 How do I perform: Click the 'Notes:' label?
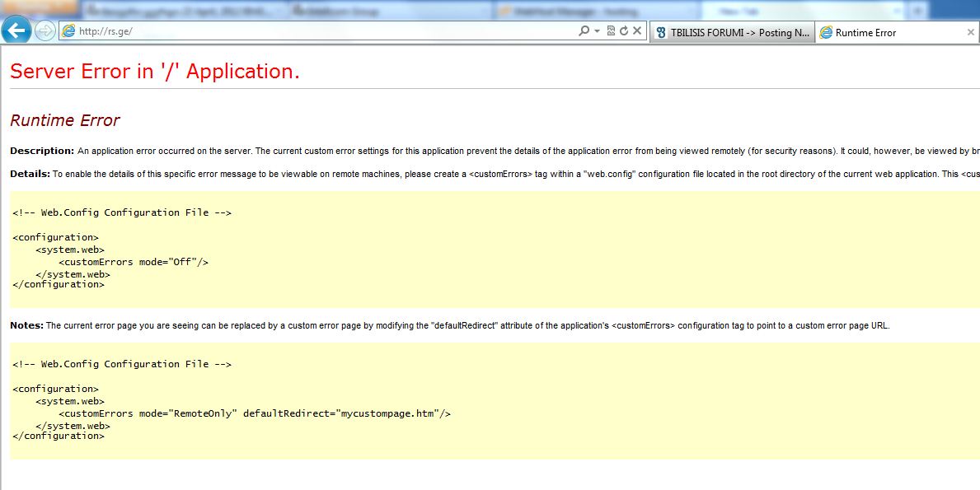(27, 326)
